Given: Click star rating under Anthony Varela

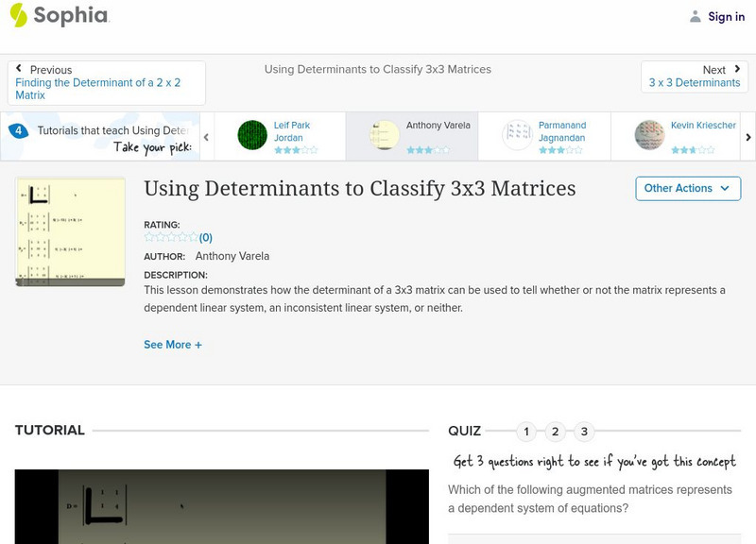Looking at the screenshot, I should (428, 150).
